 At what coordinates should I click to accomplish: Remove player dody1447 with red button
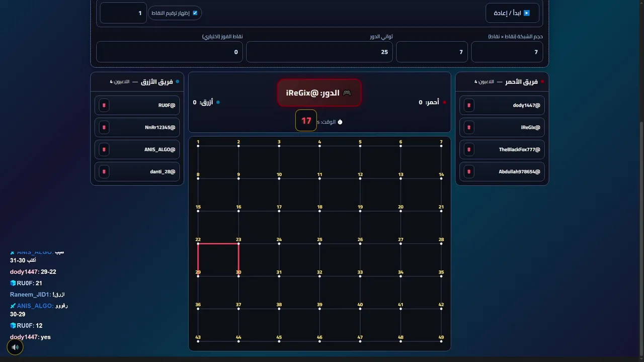click(x=469, y=106)
